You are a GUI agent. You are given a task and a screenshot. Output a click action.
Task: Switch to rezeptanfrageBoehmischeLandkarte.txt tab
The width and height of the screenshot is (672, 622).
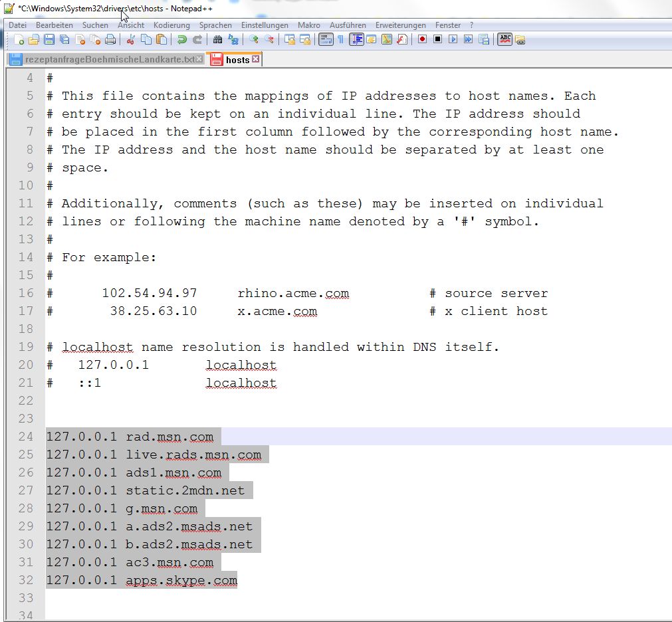point(105,60)
